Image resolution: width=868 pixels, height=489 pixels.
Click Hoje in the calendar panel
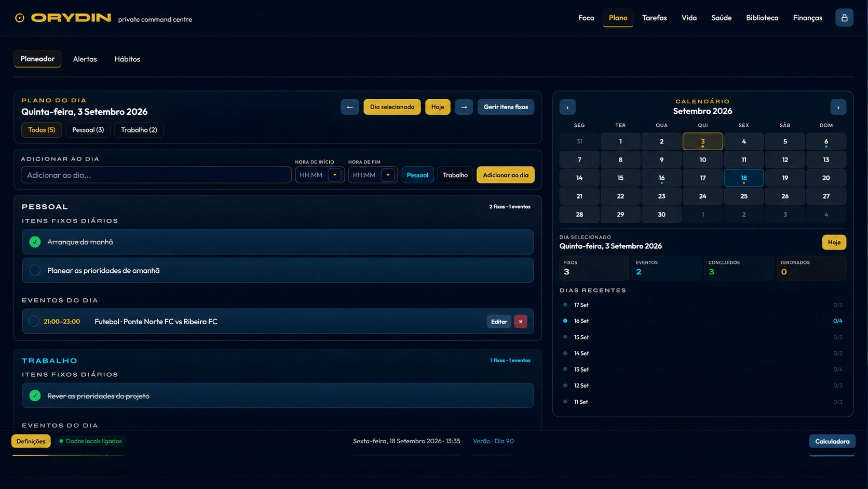click(x=834, y=242)
